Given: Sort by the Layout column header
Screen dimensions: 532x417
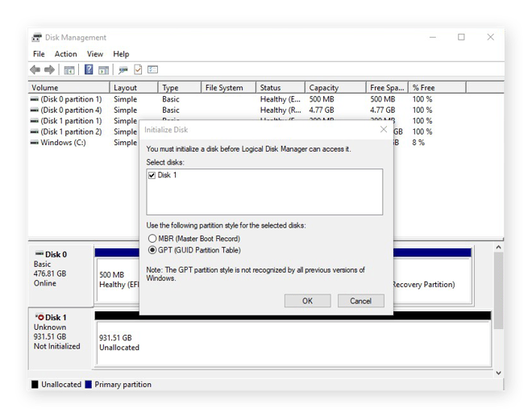Looking at the screenshot, I should [134, 88].
